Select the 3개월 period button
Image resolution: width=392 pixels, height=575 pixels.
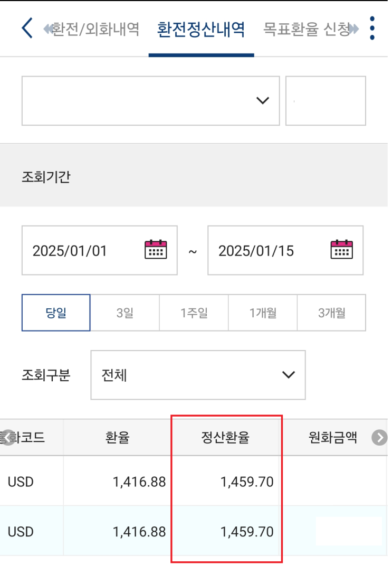pos(331,313)
